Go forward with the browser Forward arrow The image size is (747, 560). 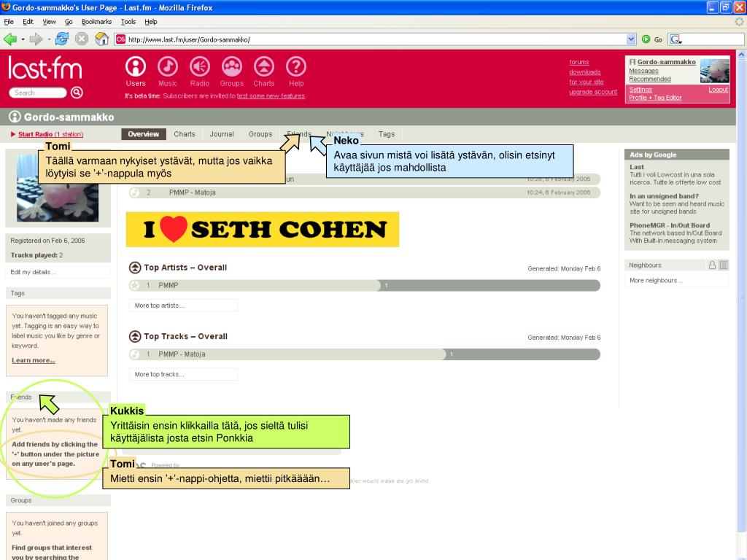[36, 39]
